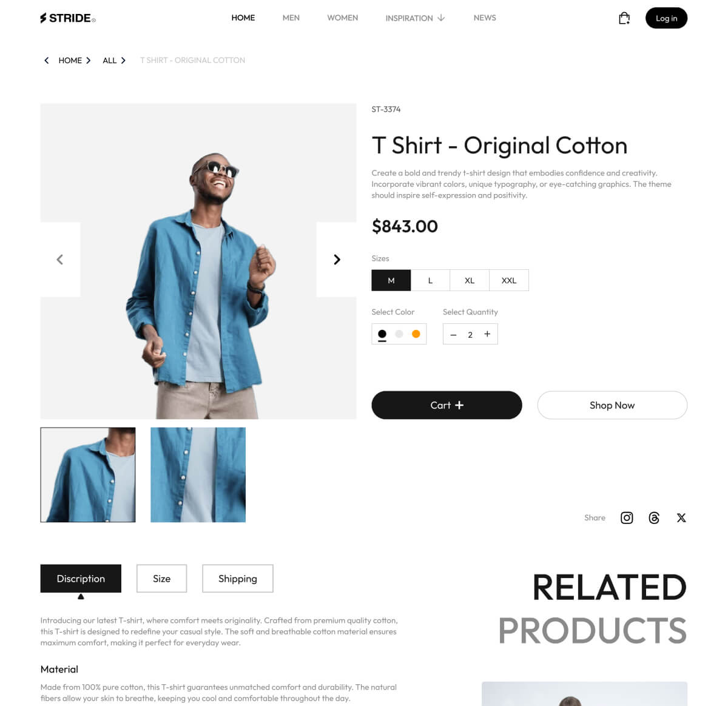
Task: Decrease quantity with minus button
Action: (453, 334)
